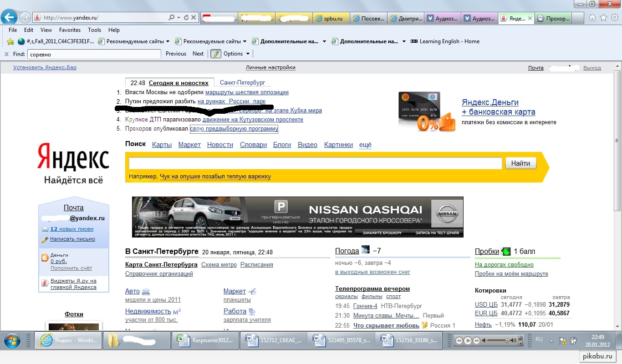Open the 152712_C6EAE Word document in taskbar
Screen dimensions: 622x364
[x=274, y=340]
